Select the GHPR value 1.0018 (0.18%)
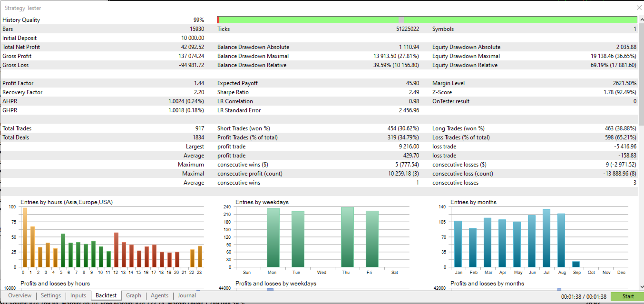644x304 pixels. (x=186, y=110)
